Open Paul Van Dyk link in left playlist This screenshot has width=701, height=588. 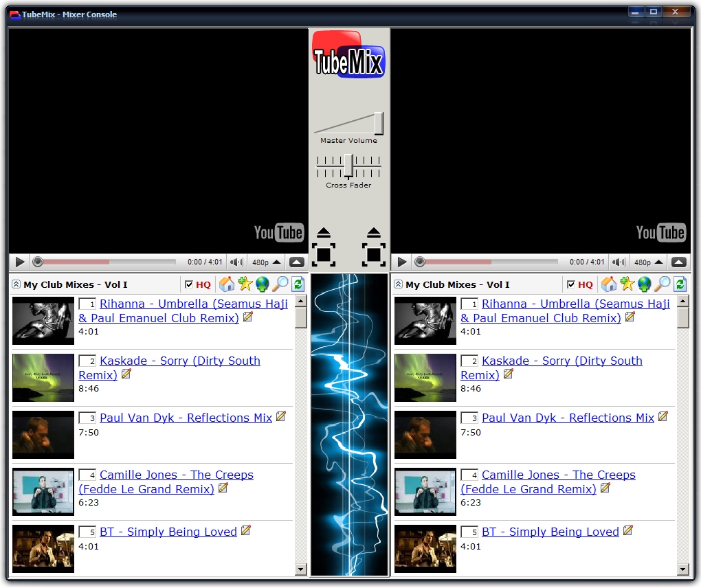point(186,418)
